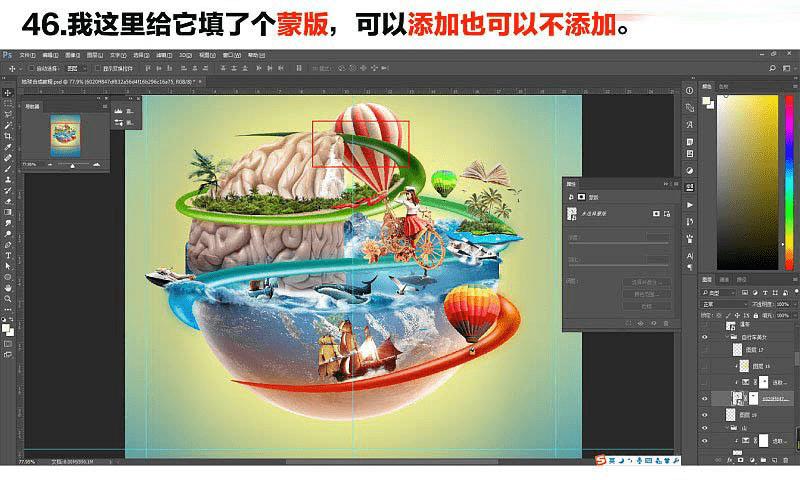This screenshot has height=480, width=800.
Task: Show 图层 15 layer visibility
Action: [x=705, y=366]
